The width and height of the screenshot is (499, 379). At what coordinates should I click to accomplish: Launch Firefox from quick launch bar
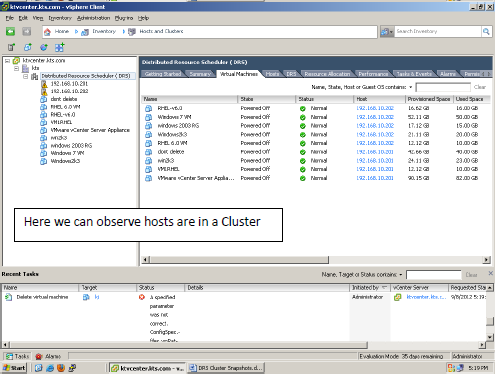(x=61, y=368)
